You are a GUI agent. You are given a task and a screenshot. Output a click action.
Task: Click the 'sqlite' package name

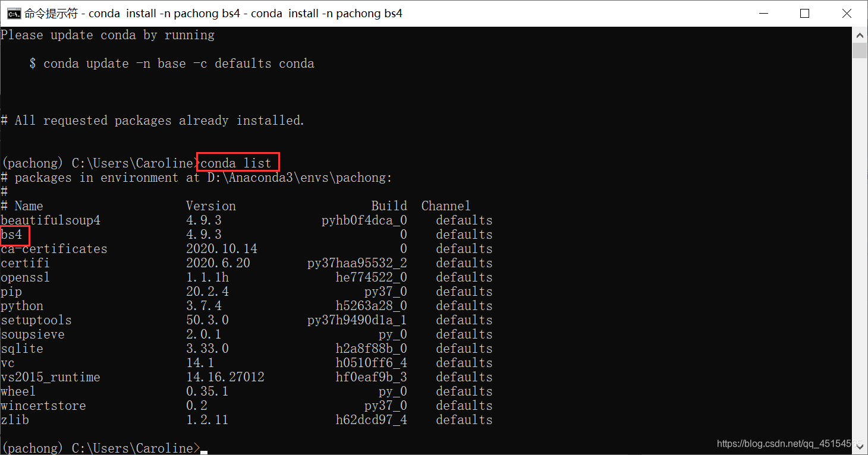pyautogui.click(x=22, y=349)
